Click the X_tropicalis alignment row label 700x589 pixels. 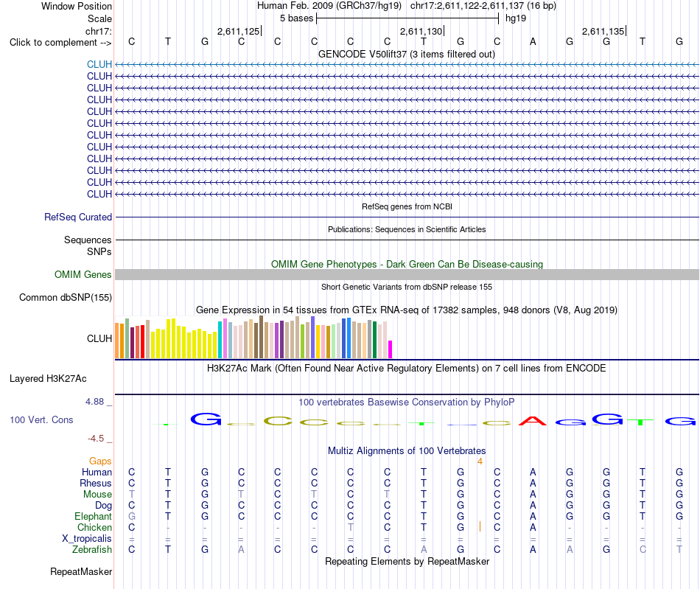87,539
